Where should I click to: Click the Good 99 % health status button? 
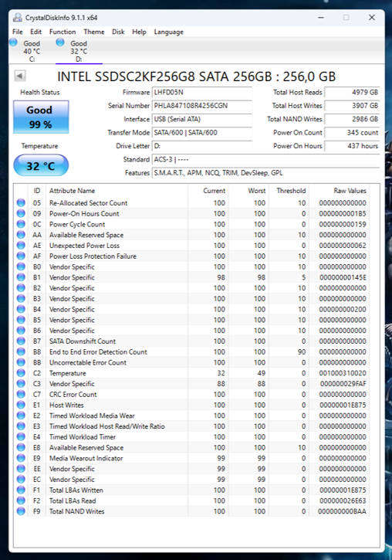pyautogui.click(x=41, y=117)
